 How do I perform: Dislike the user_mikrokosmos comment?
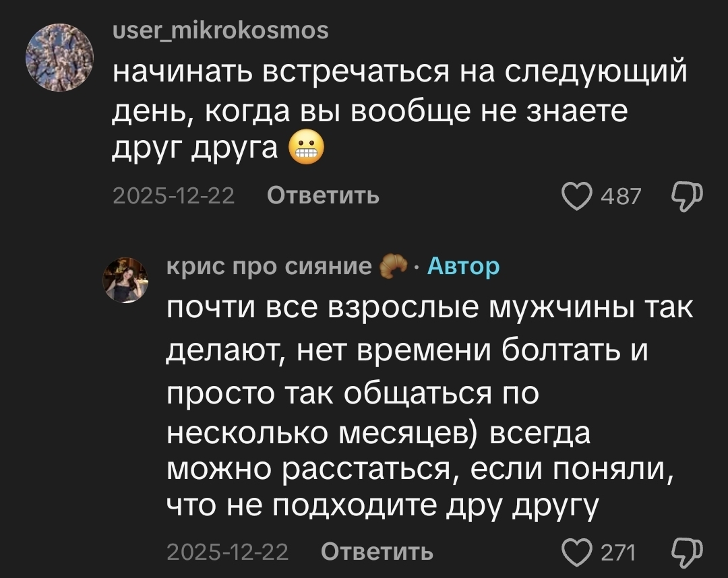pyautogui.click(x=687, y=197)
